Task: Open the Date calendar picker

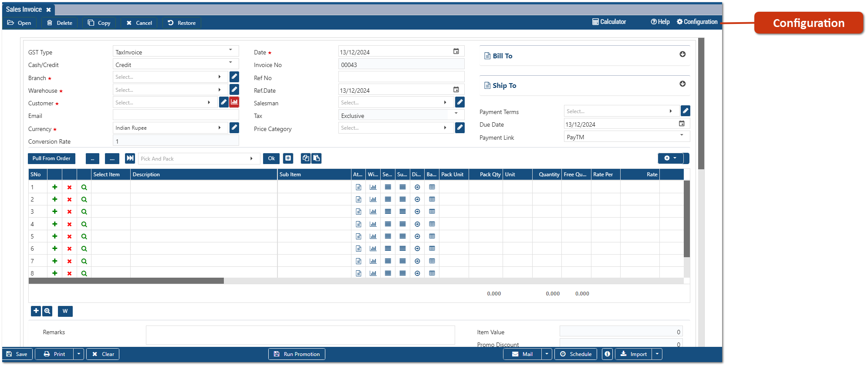Action: click(x=456, y=51)
